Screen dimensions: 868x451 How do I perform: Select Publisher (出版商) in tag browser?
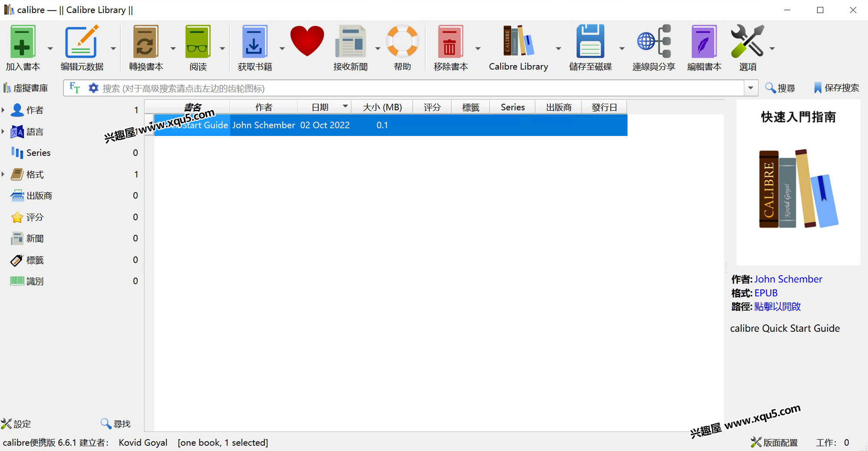39,196
